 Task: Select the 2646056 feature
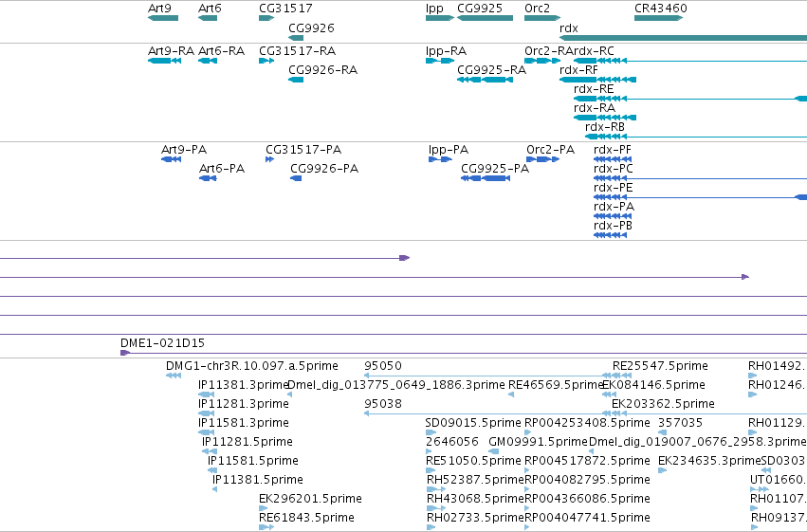coord(429,451)
